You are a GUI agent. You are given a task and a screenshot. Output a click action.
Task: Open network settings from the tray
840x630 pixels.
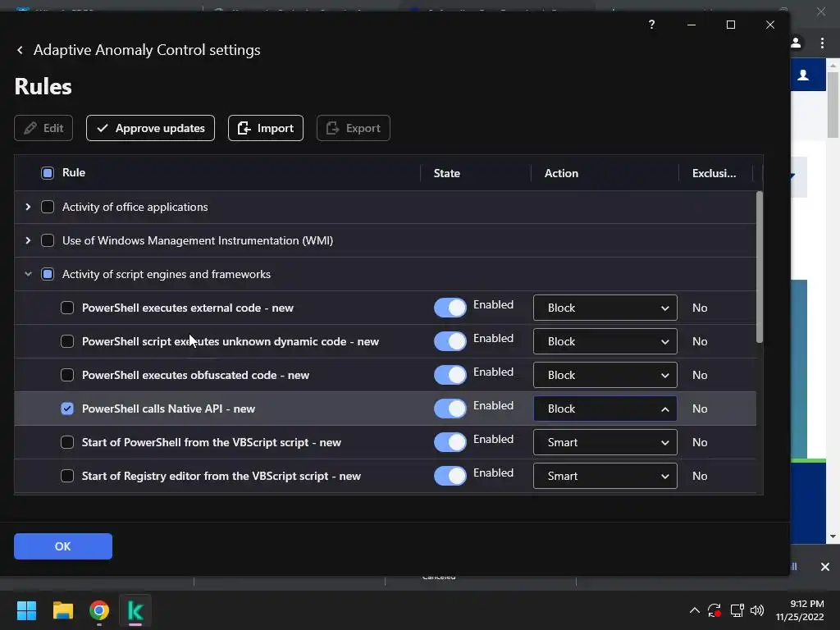pyautogui.click(x=737, y=610)
